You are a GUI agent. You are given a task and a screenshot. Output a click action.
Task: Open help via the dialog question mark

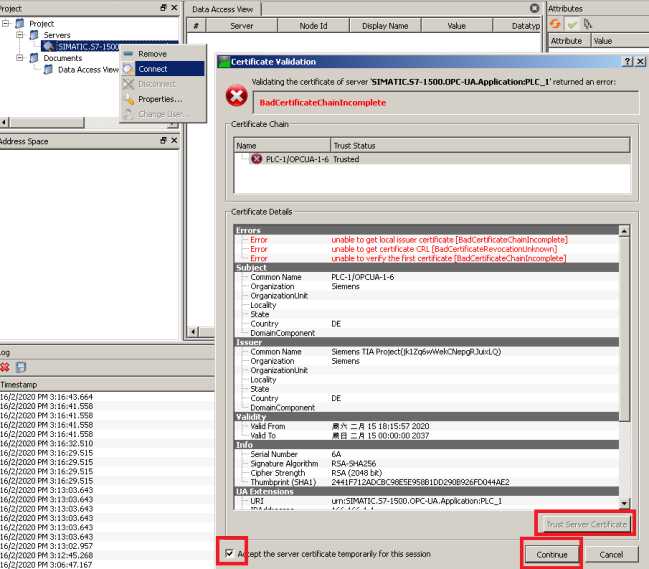[628, 61]
